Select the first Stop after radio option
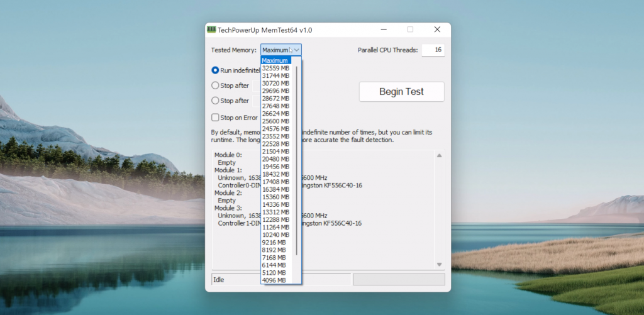The width and height of the screenshot is (644, 315). click(215, 86)
